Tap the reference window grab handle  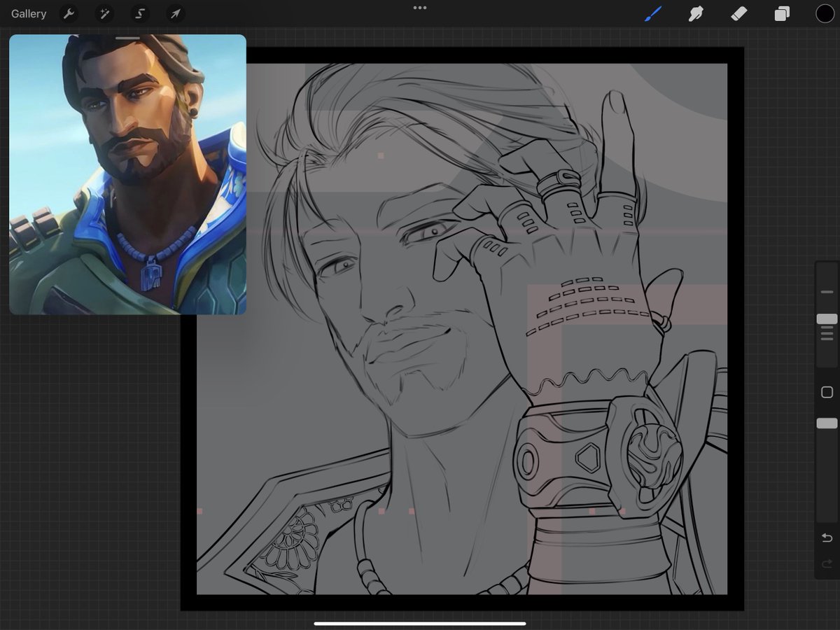(x=127, y=38)
